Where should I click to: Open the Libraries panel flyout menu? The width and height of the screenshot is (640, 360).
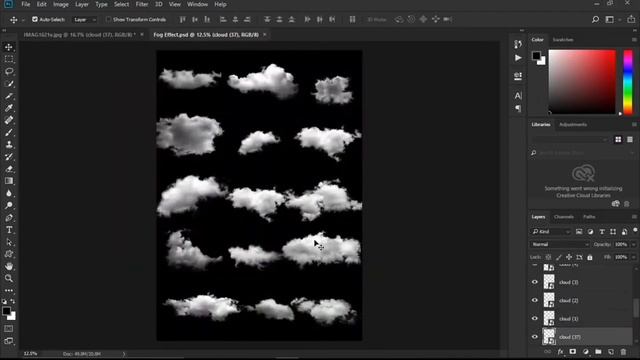click(634, 124)
